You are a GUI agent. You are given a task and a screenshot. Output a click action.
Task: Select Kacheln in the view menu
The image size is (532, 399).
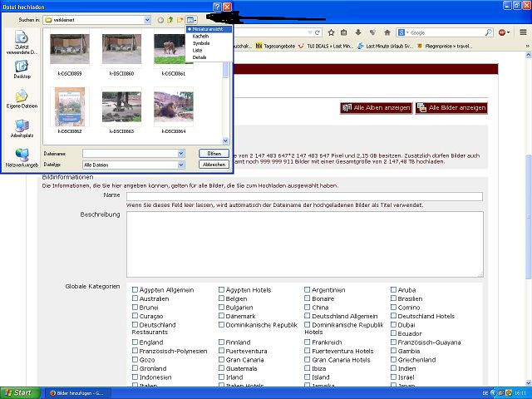[x=199, y=37]
